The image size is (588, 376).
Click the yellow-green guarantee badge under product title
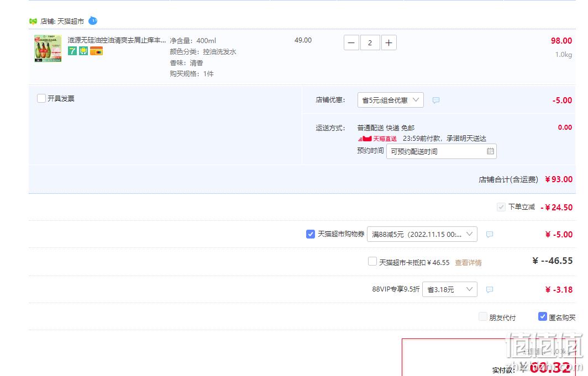[x=83, y=51]
